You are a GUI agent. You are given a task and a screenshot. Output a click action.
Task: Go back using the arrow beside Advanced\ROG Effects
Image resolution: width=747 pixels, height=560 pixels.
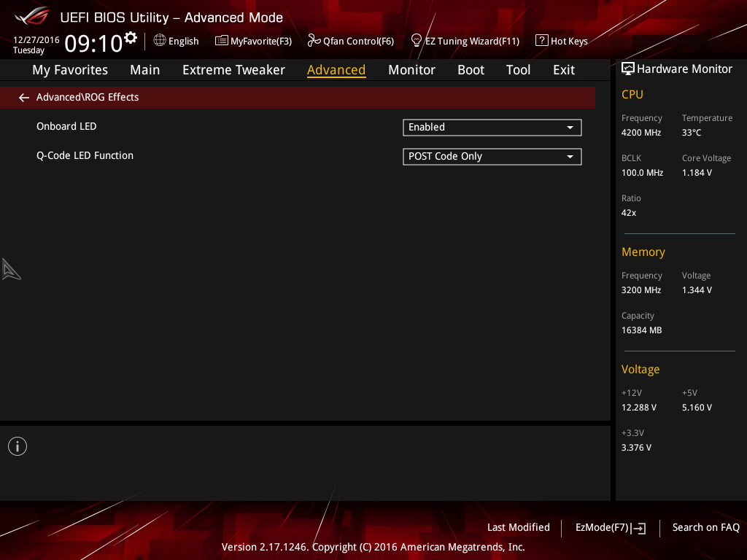click(x=24, y=98)
